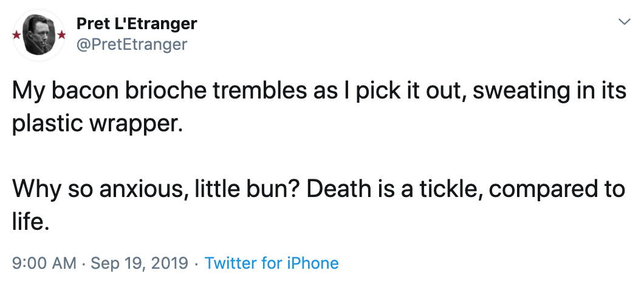Click the red star left of the avatar
This screenshot has width=644, height=287.
pos(16,35)
